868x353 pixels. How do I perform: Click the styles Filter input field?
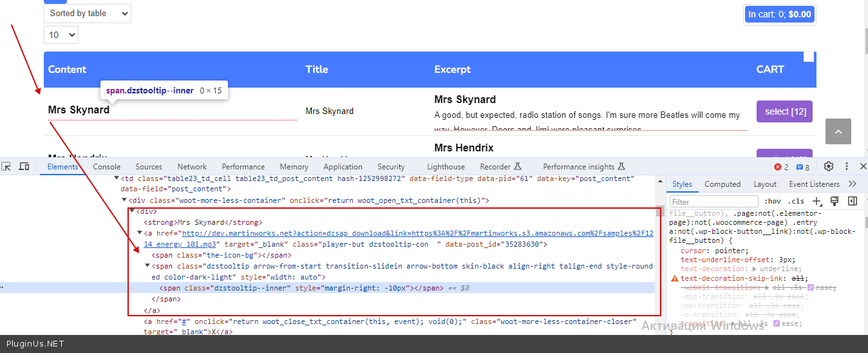click(x=713, y=202)
